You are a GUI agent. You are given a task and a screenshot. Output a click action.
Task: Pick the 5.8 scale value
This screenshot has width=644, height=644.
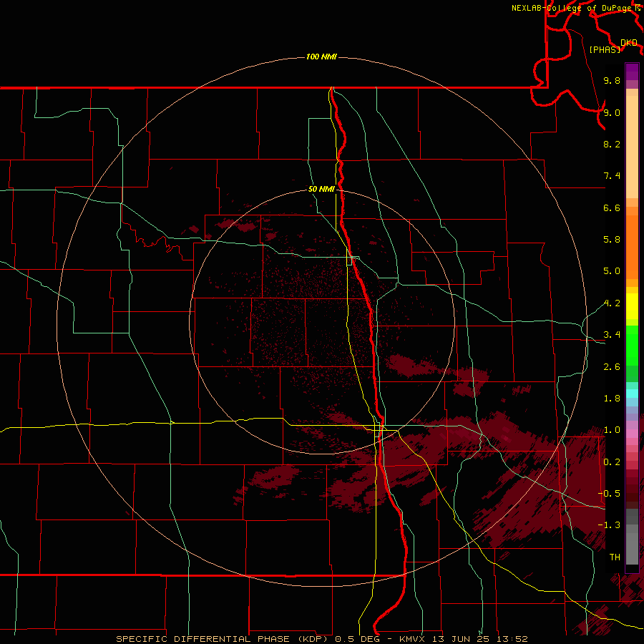tap(612, 240)
